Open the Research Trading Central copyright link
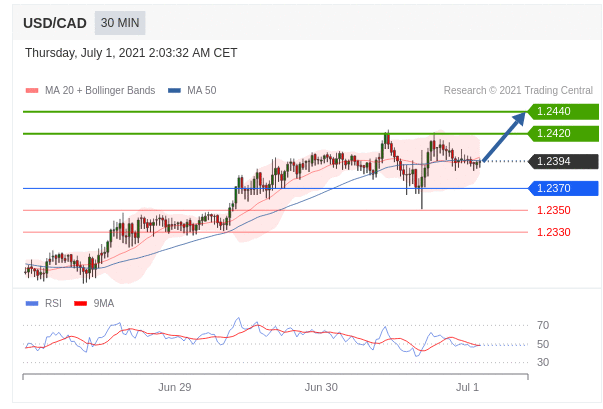 (x=518, y=90)
